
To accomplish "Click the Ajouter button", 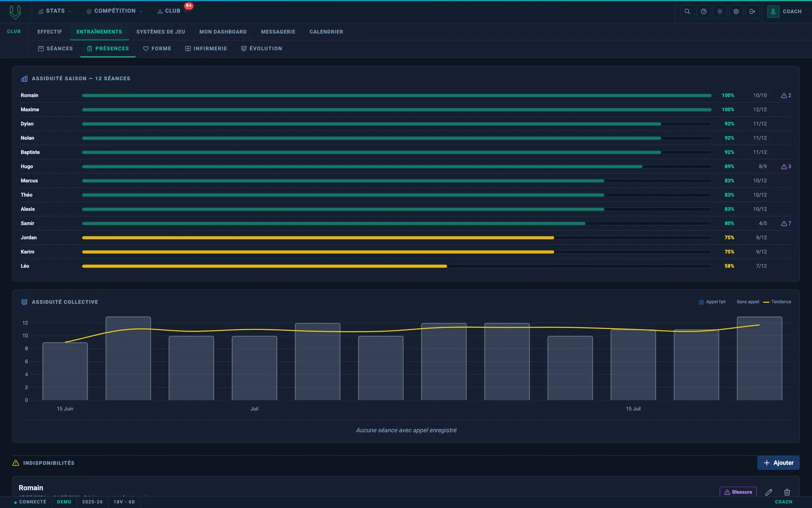I will (779, 463).
